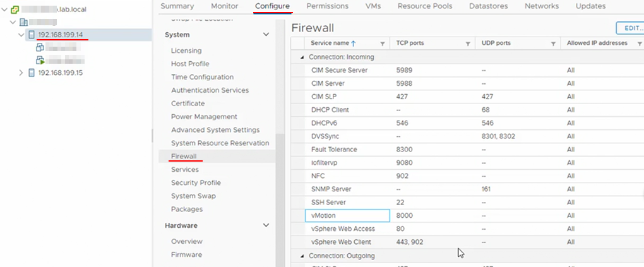The image size is (644, 267).
Task: Click the EDIT button for Firewall
Action: click(631, 28)
